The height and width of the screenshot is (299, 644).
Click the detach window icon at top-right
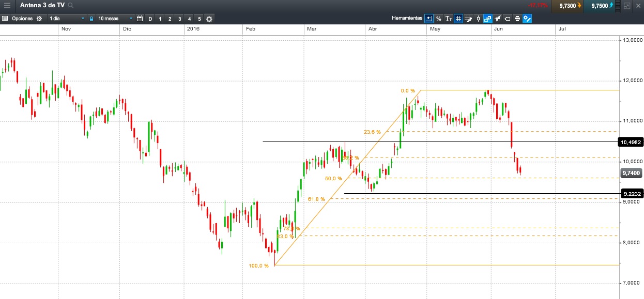click(627, 6)
